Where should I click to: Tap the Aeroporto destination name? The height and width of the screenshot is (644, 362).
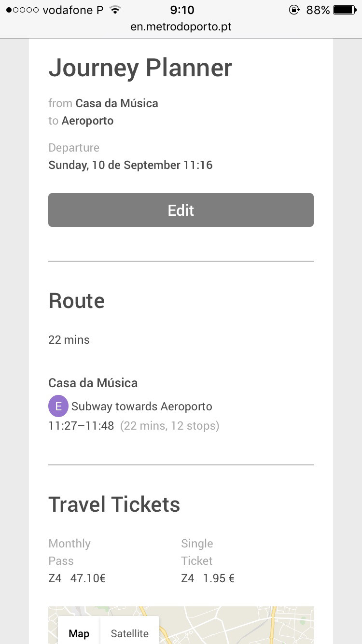87,121
